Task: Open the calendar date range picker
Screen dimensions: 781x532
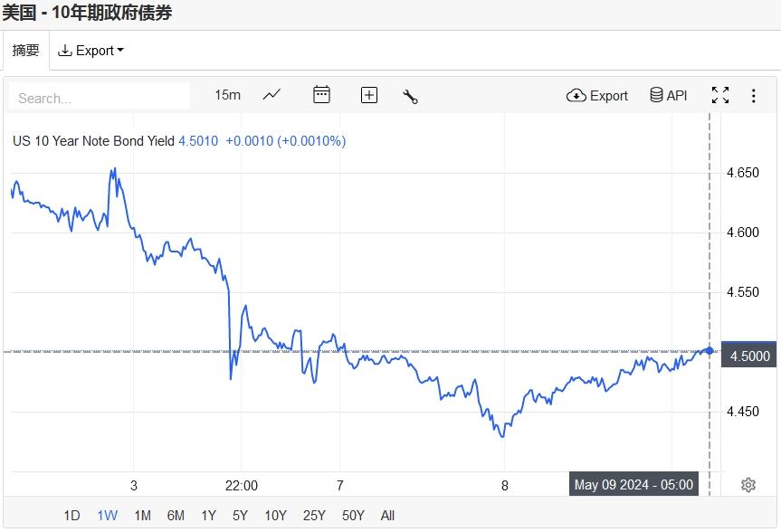Action: click(x=321, y=95)
